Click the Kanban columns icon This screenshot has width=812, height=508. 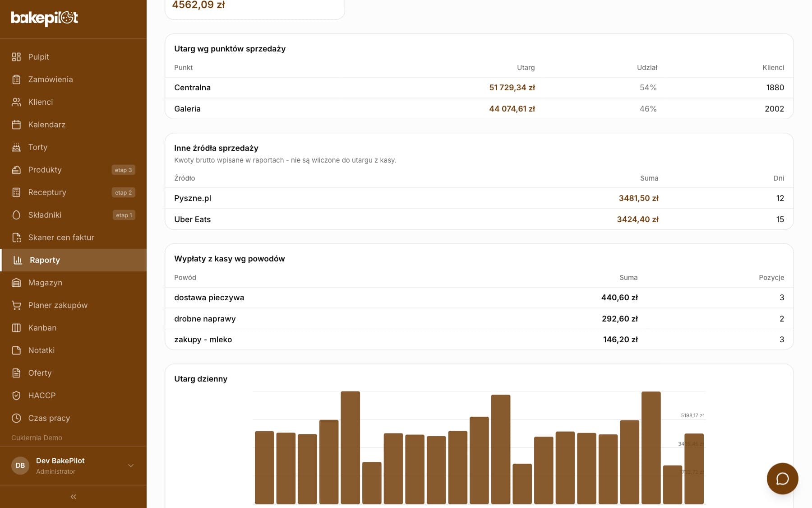[x=16, y=328]
